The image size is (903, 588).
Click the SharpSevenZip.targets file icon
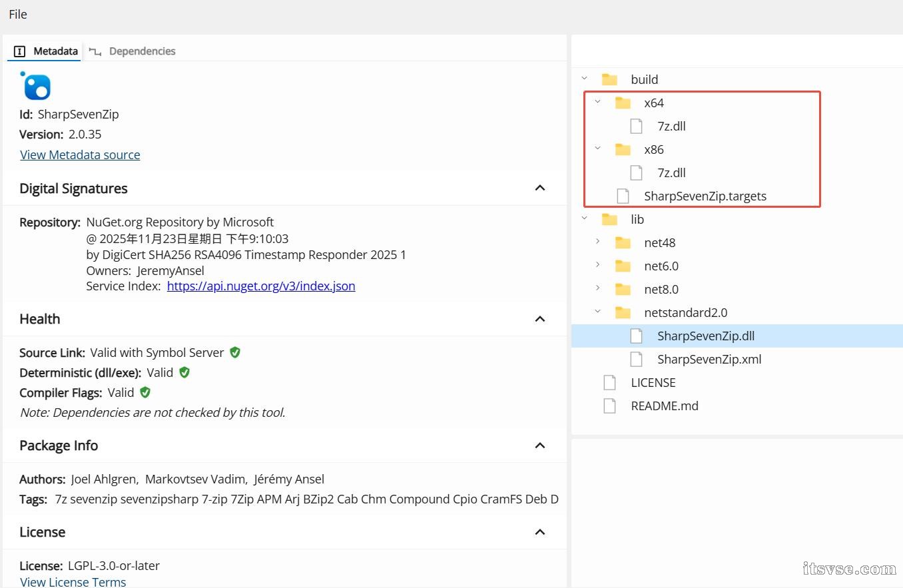623,196
